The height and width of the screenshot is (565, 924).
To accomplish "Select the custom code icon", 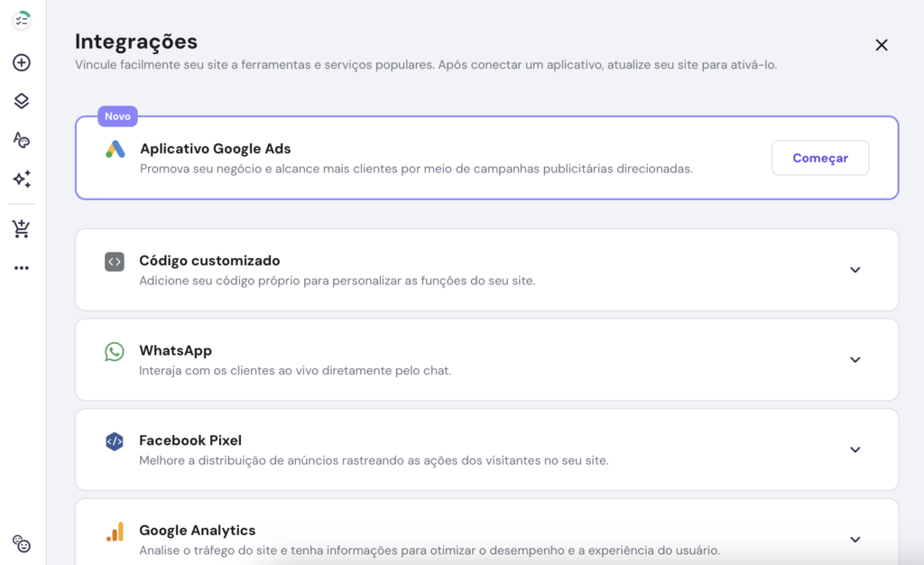I will point(114,261).
